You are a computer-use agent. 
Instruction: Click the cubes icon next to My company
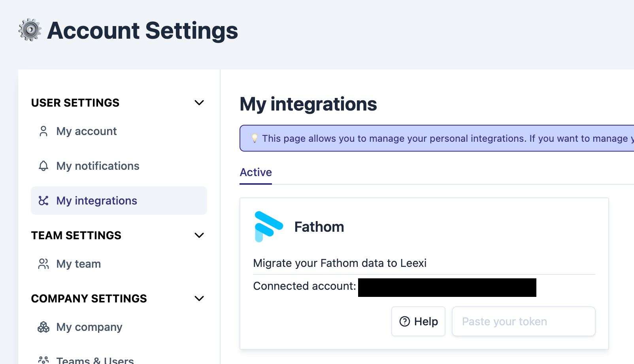43,327
